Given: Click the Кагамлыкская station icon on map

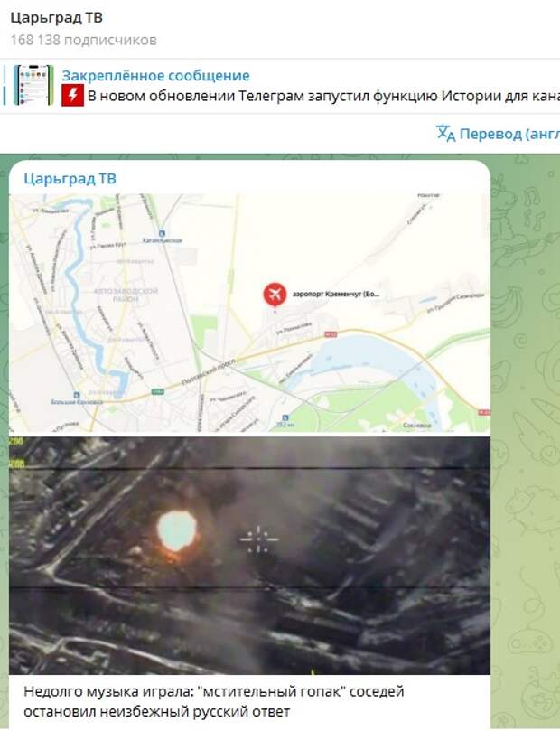Looking at the screenshot, I should coord(162,233).
